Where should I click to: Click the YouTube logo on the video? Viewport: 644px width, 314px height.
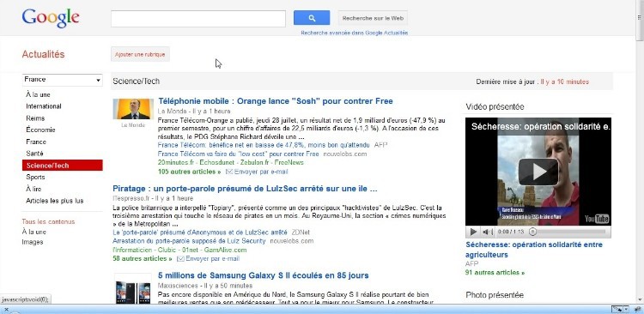pyautogui.click(x=597, y=219)
